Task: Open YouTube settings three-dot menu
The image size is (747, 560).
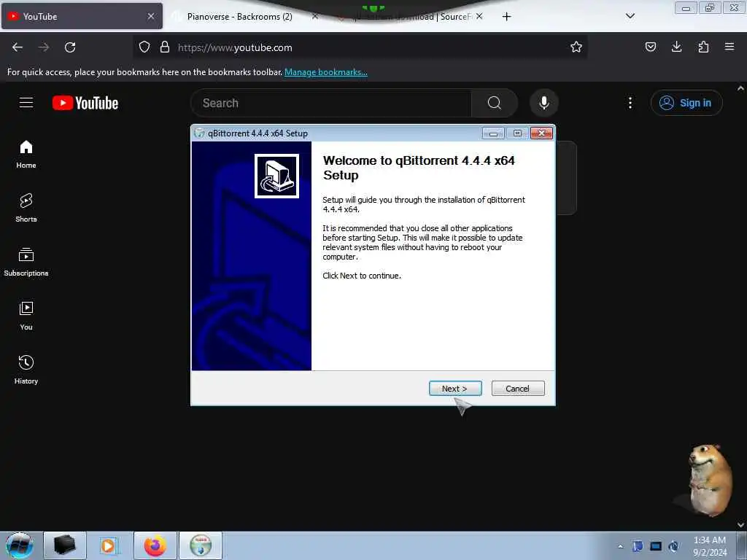Action: tap(630, 103)
